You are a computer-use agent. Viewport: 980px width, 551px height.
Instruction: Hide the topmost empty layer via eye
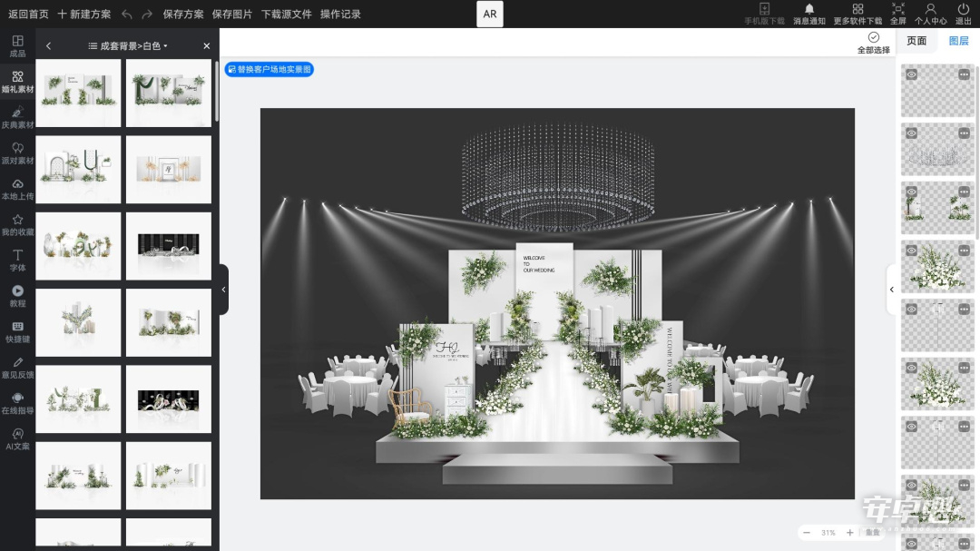coord(912,74)
